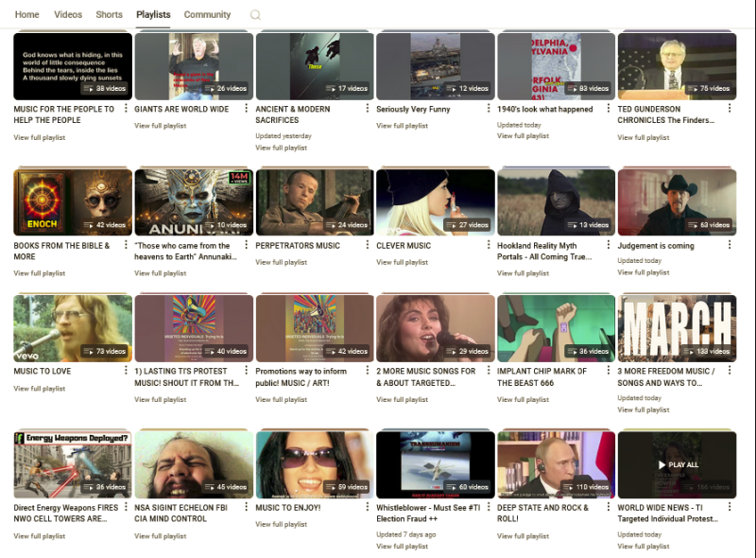Open options menu for Hookland Reality Myth
Screen dimensions: 756x558
(609, 245)
